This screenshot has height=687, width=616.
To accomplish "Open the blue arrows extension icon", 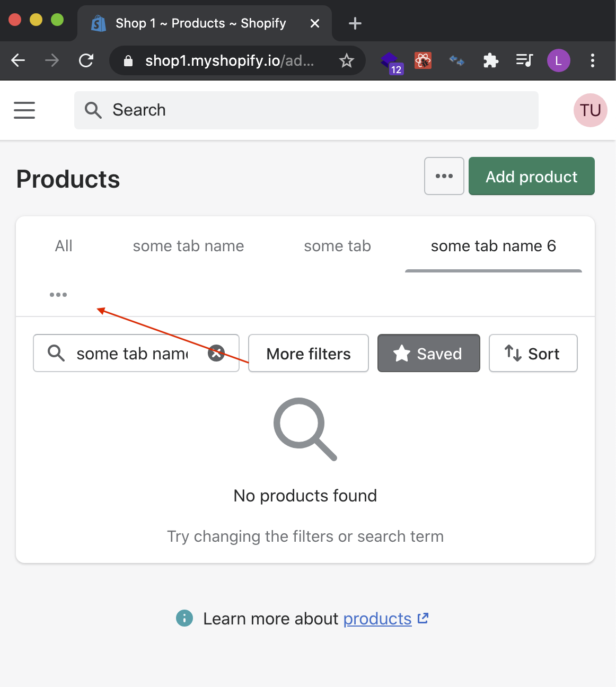I will coord(457,61).
